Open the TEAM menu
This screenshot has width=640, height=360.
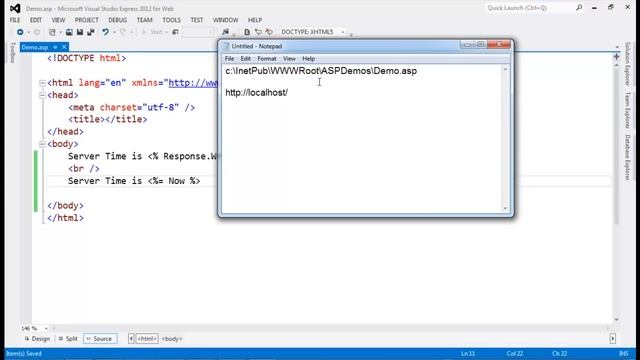coord(144,20)
